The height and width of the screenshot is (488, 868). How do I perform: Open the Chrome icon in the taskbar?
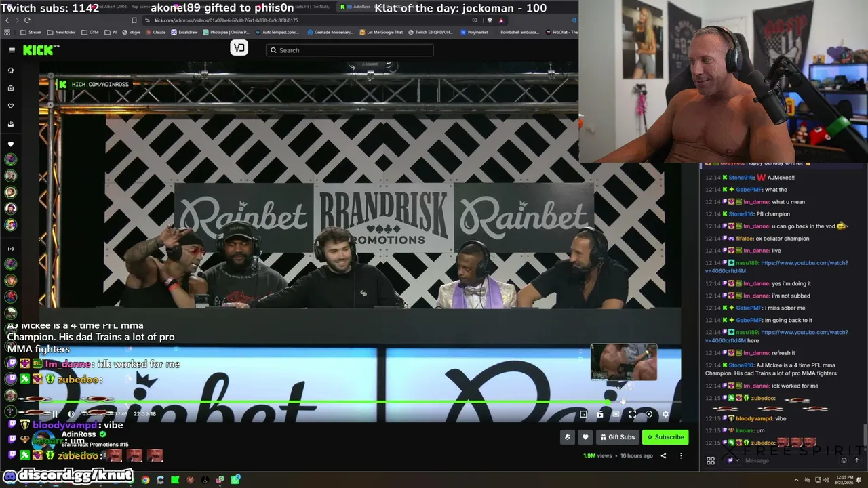click(x=145, y=480)
